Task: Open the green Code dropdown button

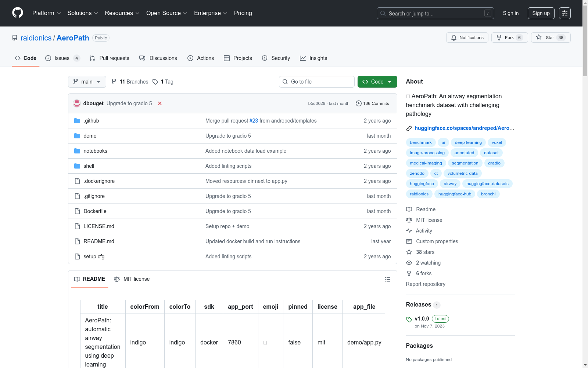Action: coord(377,82)
